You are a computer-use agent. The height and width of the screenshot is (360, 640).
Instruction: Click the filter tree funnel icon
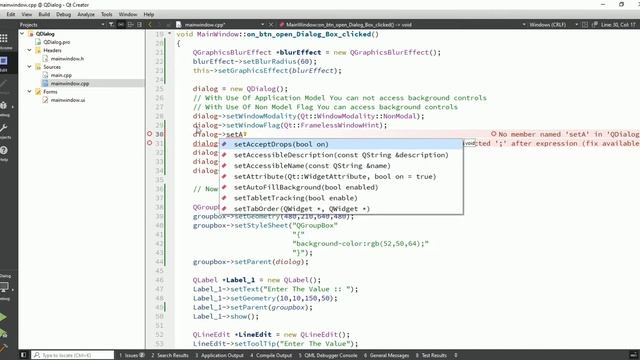(111, 24)
